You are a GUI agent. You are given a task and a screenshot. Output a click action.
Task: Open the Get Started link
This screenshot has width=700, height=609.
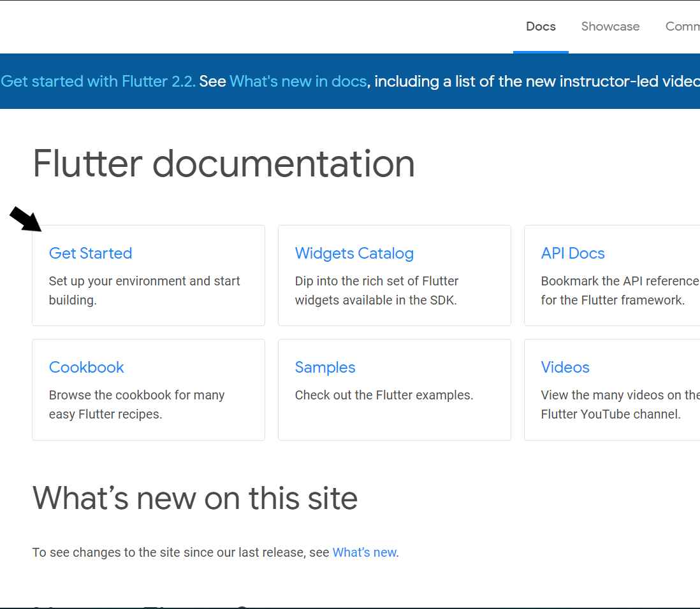(x=91, y=253)
